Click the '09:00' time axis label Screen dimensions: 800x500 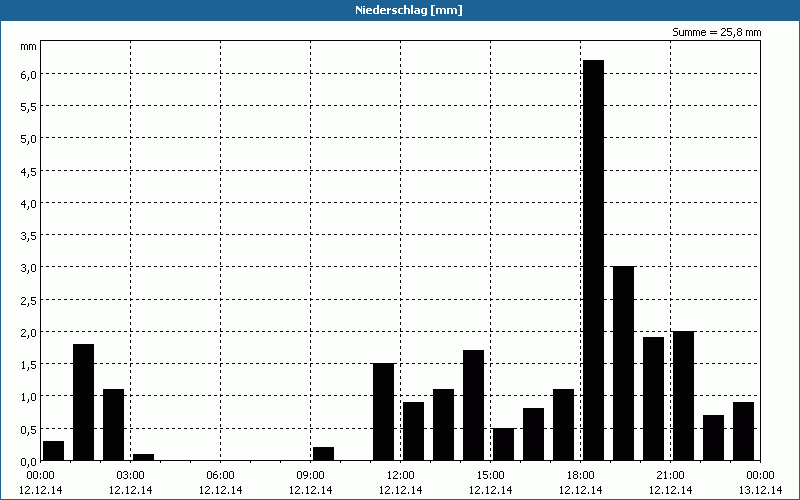click(x=311, y=476)
